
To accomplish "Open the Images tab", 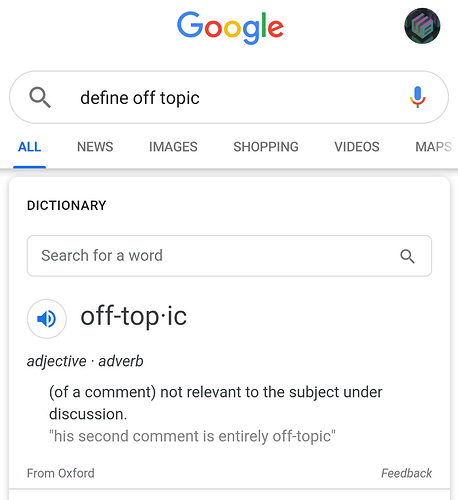I will pyautogui.click(x=173, y=147).
